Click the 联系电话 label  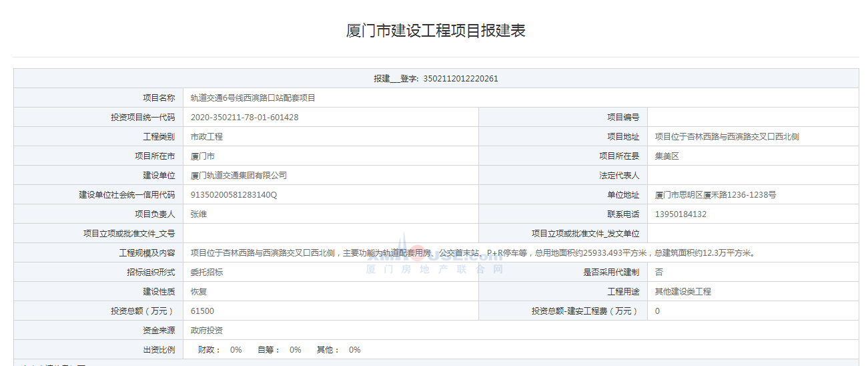tap(623, 214)
